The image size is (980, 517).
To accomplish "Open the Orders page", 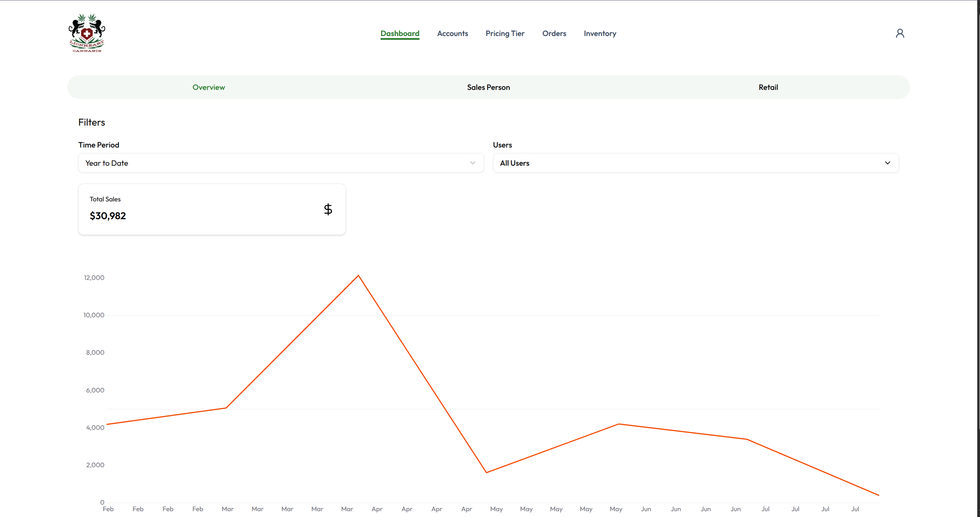I will pyautogui.click(x=554, y=34).
